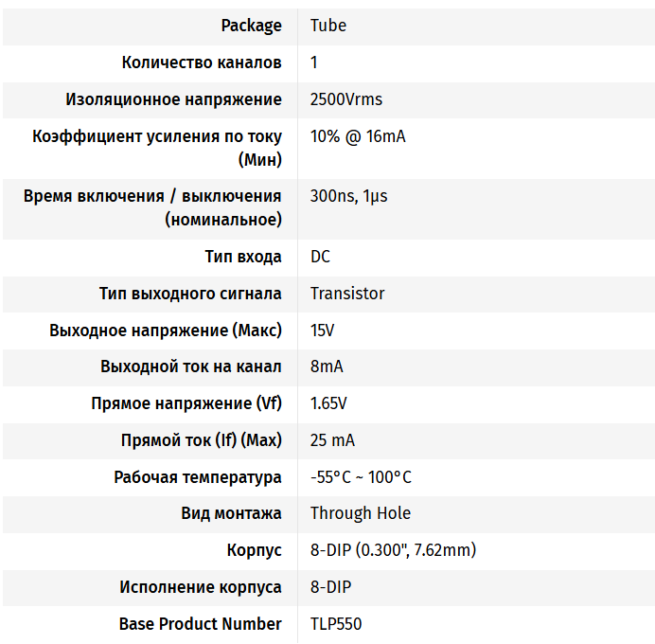
Task: Click the 10% @ 16mA value
Action: 358,136
